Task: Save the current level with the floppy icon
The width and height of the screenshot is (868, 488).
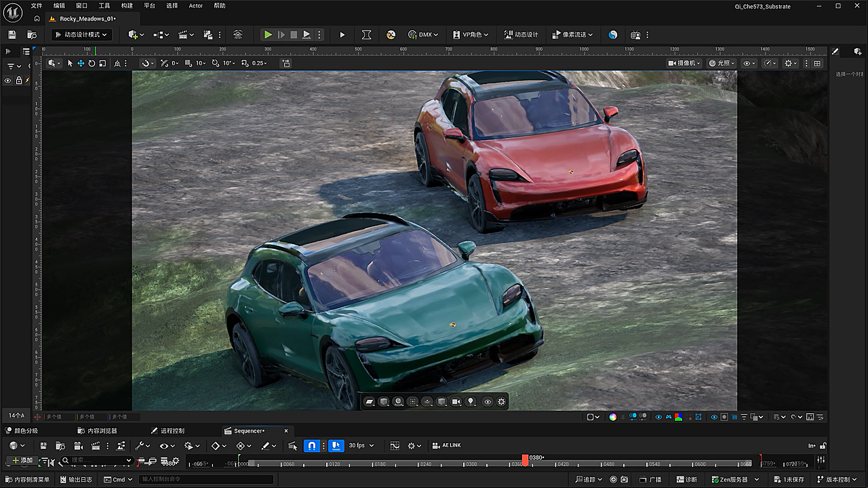Action: click(x=12, y=35)
